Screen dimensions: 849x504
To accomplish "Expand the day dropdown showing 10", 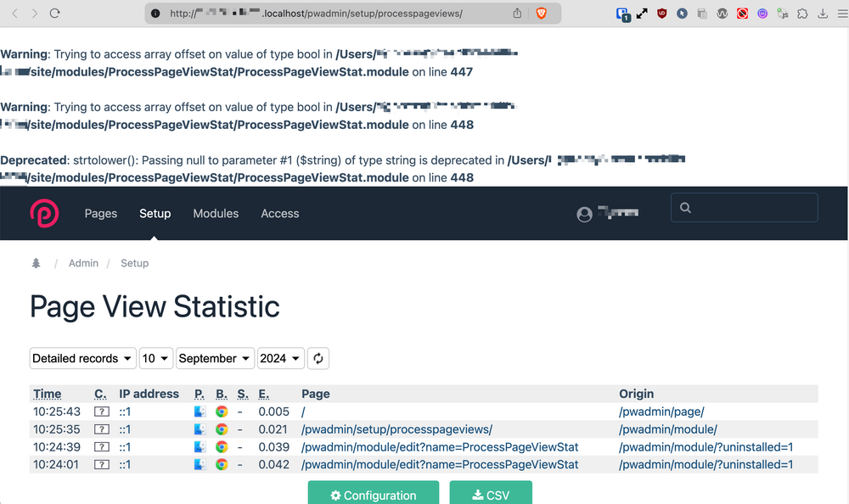I will tap(156, 358).
